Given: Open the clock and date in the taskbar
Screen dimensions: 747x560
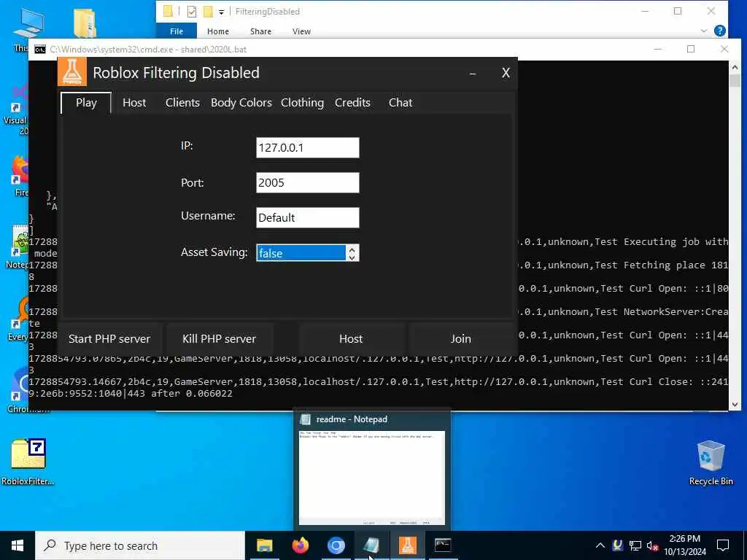Looking at the screenshot, I should [x=684, y=545].
